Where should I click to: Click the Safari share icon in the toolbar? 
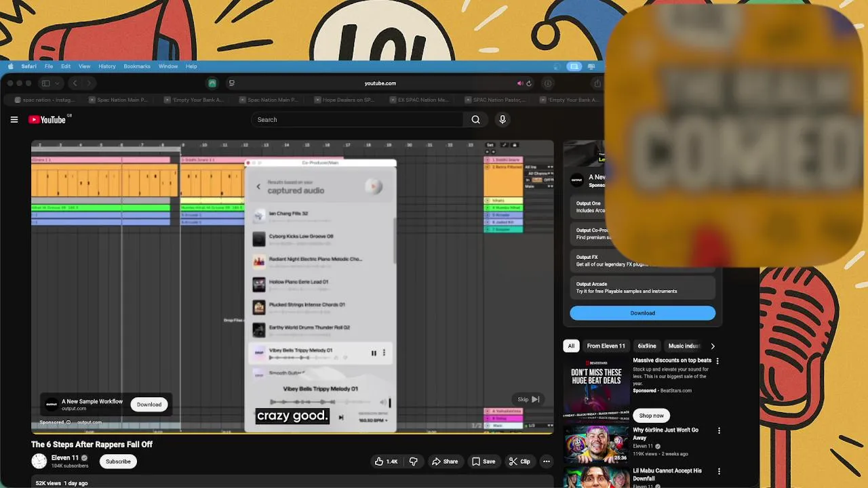tap(597, 83)
